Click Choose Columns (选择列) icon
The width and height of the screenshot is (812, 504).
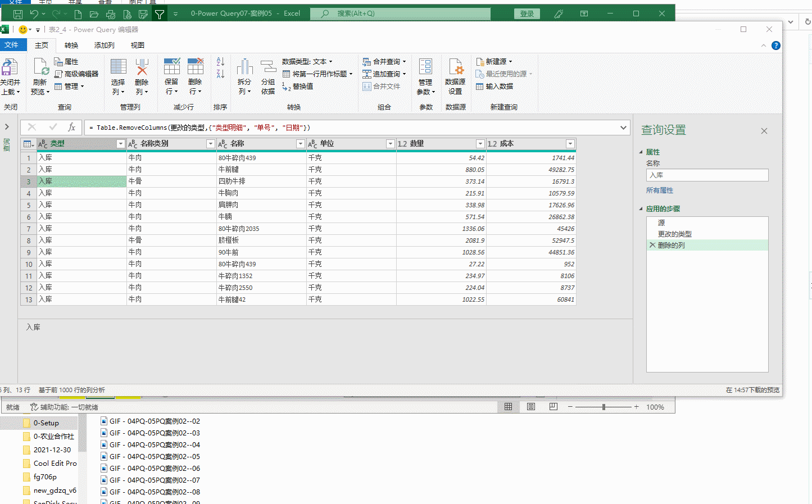(118, 66)
